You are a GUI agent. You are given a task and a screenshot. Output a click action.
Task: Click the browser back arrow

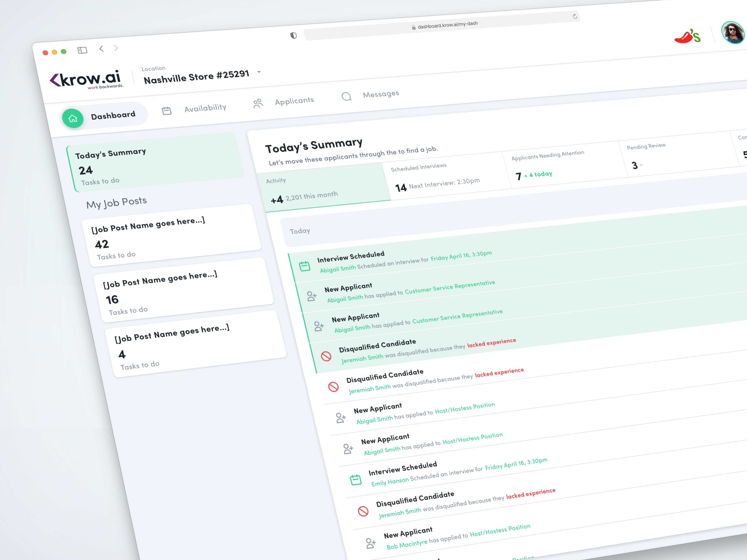pos(101,49)
